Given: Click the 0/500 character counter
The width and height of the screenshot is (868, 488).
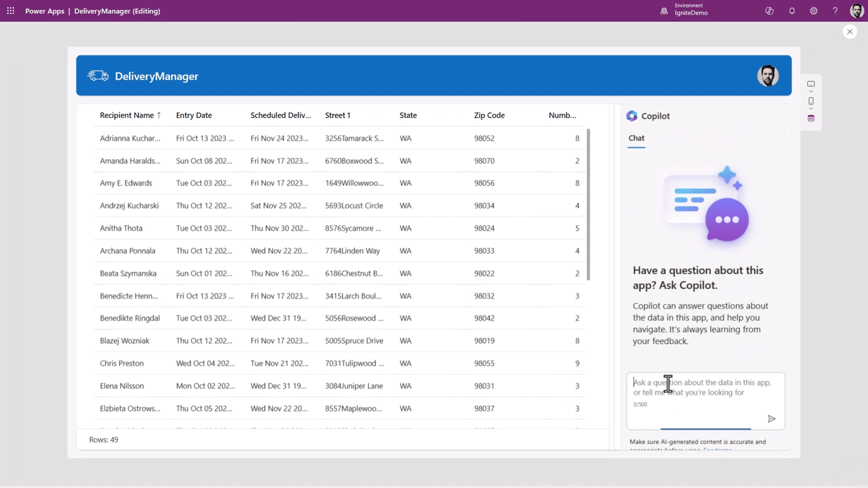Looking at the screenshot, I should click(x=640, y=404).
